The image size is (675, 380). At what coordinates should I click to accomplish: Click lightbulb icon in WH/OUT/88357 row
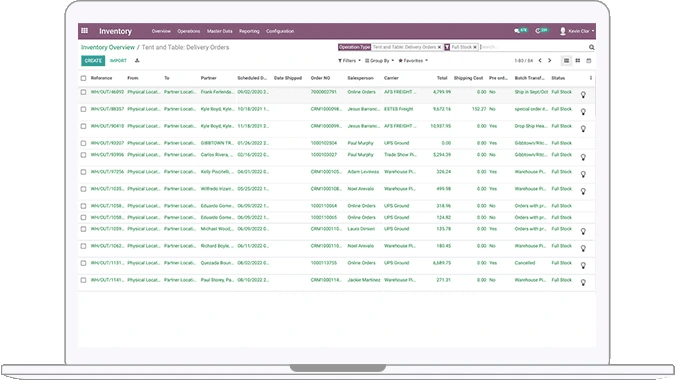point(583,112)
